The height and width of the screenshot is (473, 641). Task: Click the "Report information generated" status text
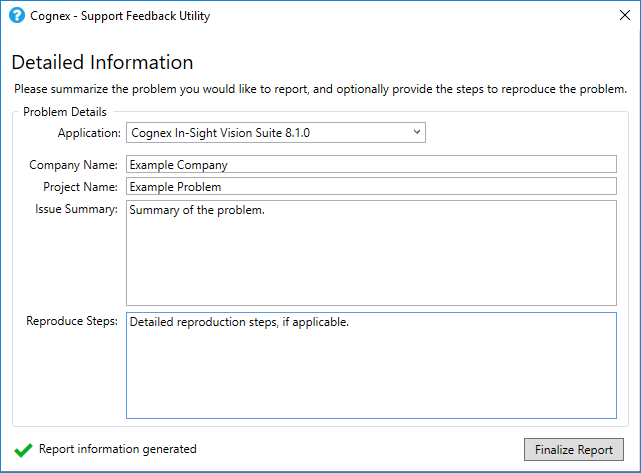pos(117,450)
